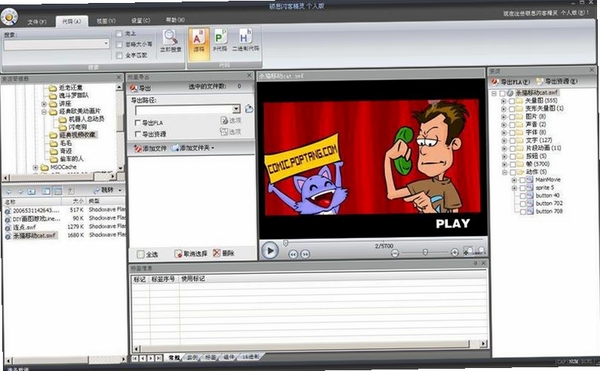Click the export resources options icon
The image size is (600, 371).
224,132
